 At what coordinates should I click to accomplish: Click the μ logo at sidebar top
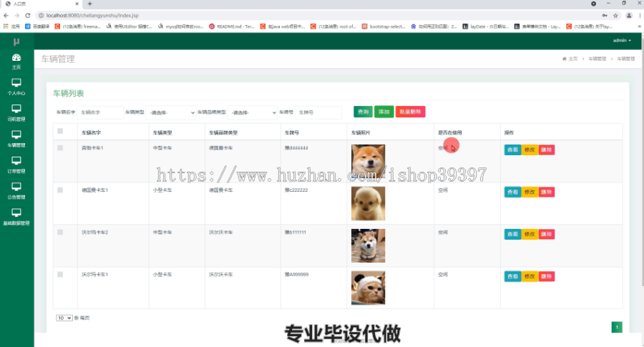[16, 41]
